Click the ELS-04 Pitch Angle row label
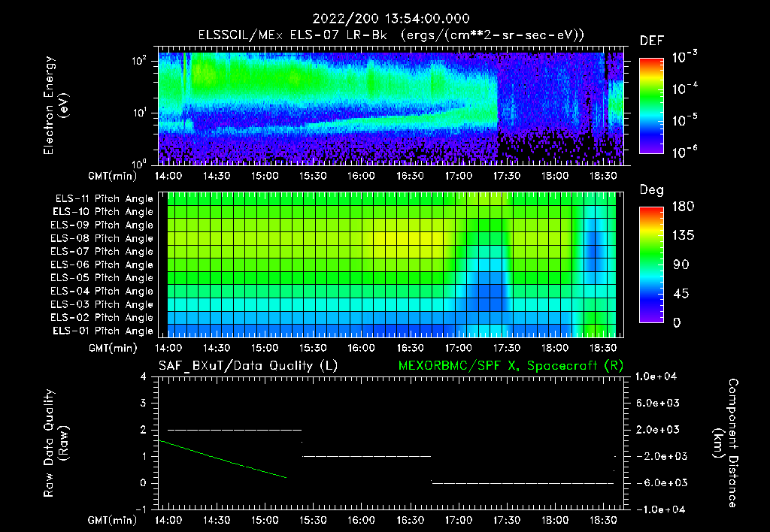The width and height of the screenshot is (770, 532). click(x=102, y=291)
